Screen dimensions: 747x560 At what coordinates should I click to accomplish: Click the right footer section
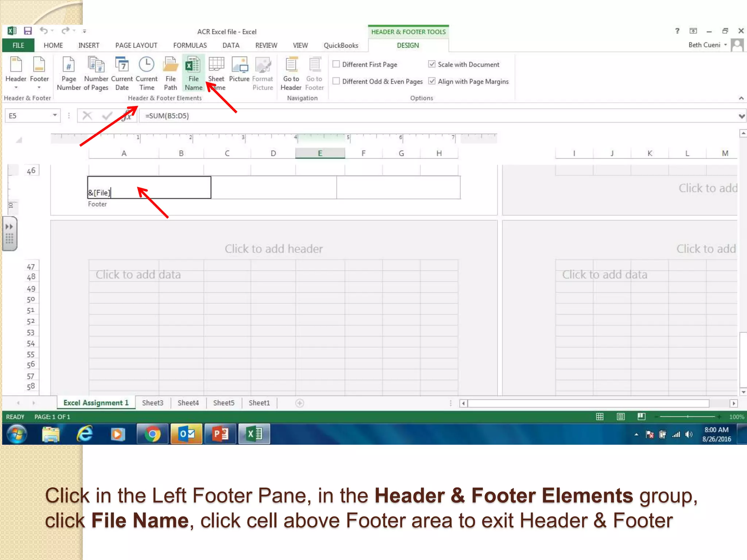[398, 187]
